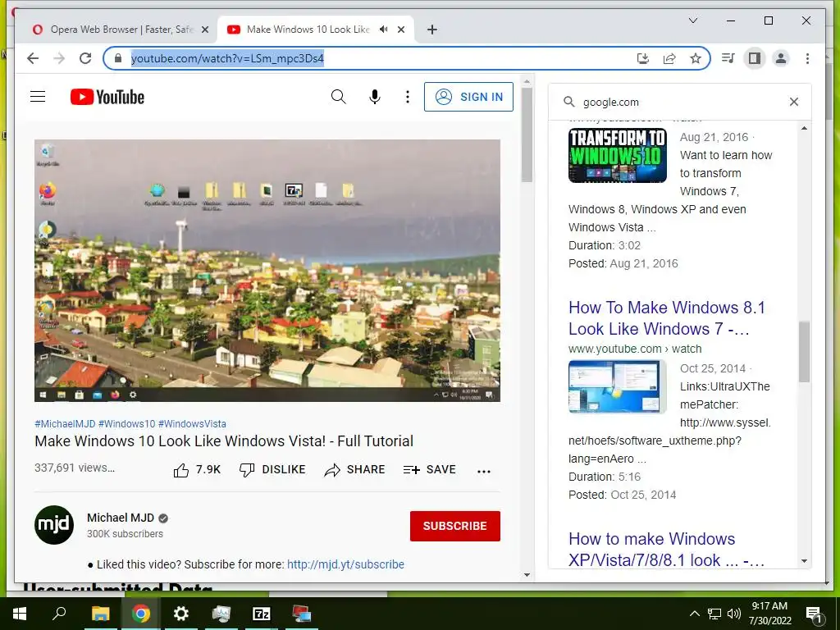Open the YouTube hamburger guide menu
Viewport: 840px width, 630px height.
click(38, 97)
